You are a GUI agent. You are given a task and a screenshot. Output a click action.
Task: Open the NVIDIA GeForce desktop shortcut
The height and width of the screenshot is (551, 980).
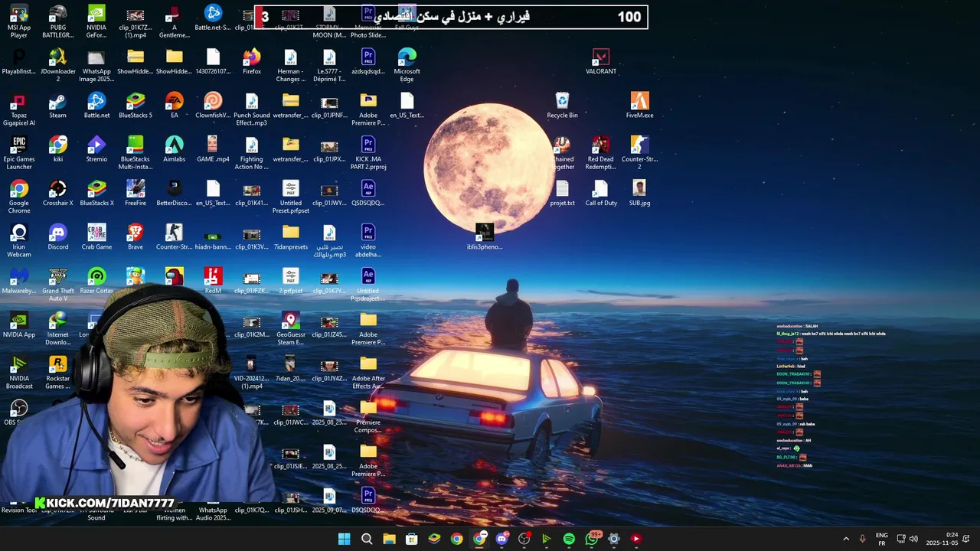pyautogui.click(x=96, y=21)
